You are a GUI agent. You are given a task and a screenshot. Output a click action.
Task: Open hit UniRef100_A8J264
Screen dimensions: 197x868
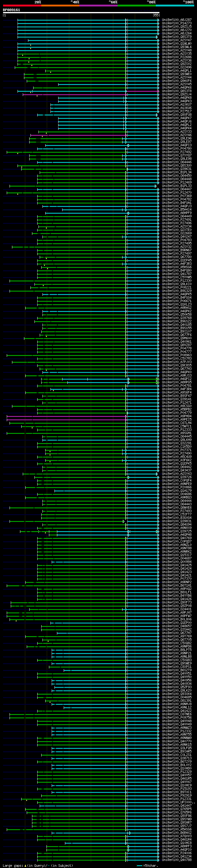pos(177,33)
